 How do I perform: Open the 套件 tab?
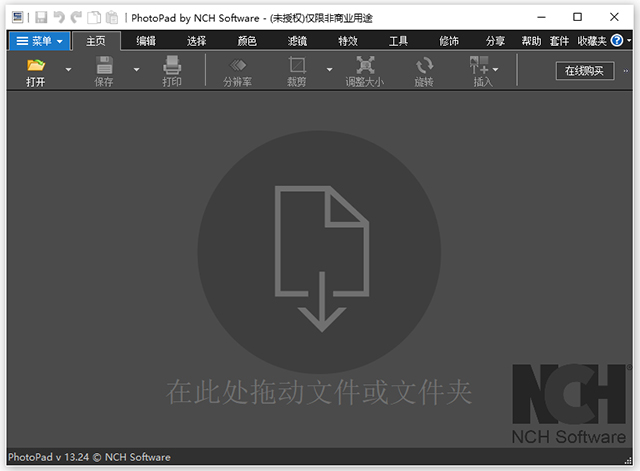tap(559, 41)
